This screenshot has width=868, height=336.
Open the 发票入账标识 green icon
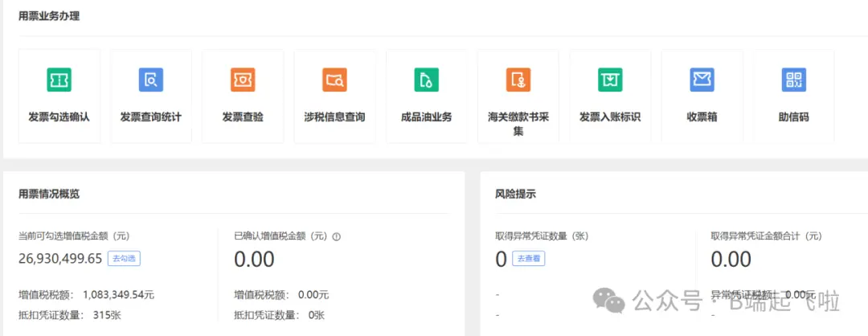tap(610, 80)
